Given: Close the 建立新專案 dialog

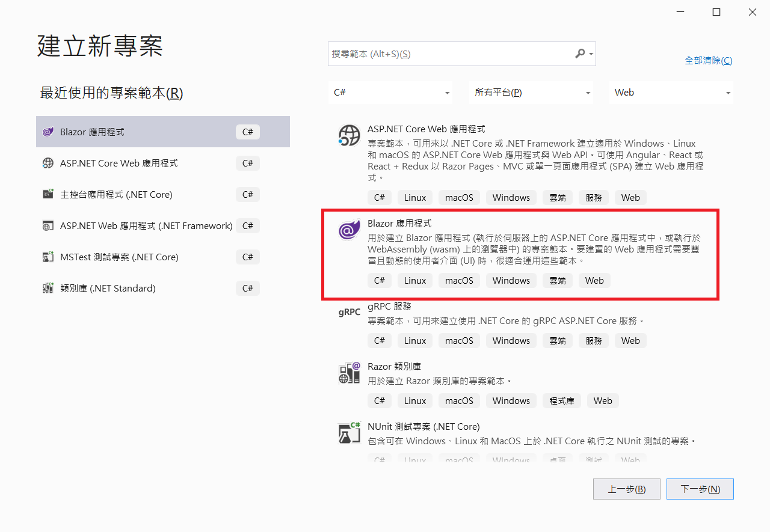Looking at the screenshot, I should tap(753, 12).
